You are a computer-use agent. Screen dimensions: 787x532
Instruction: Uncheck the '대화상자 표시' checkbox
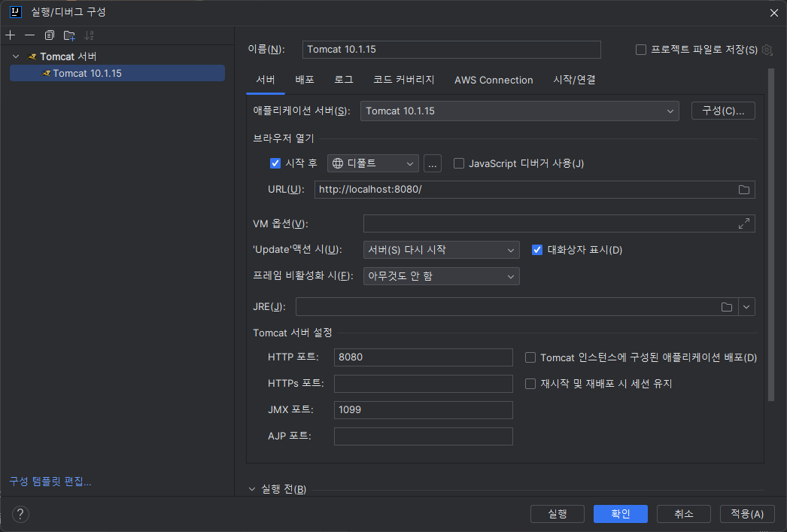click(537, 250)
